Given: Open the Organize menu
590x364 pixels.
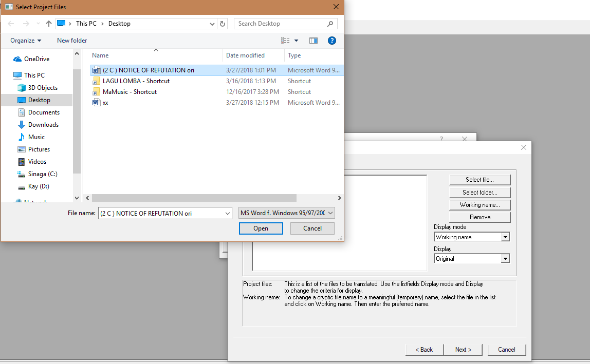Looking at the screenshot, I should (x=26, y=41).
